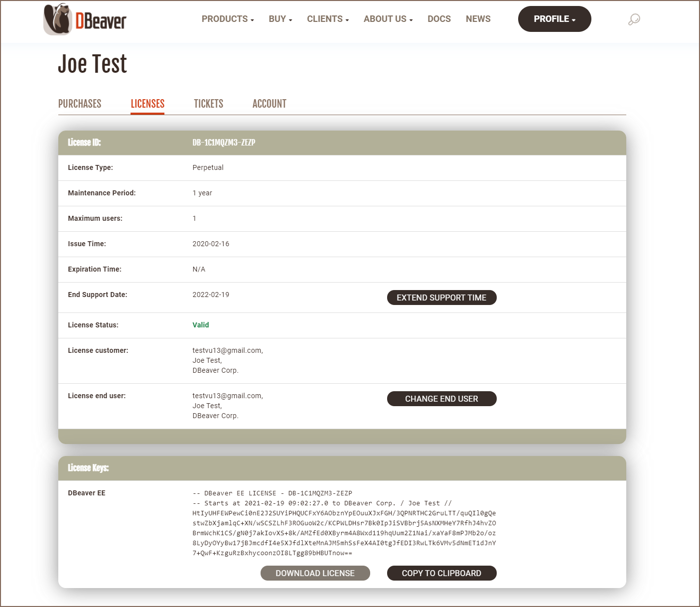Switch to the Tickets tab
Screen dimensions: 700x607
pyautogui.click(x=208, y=104)
